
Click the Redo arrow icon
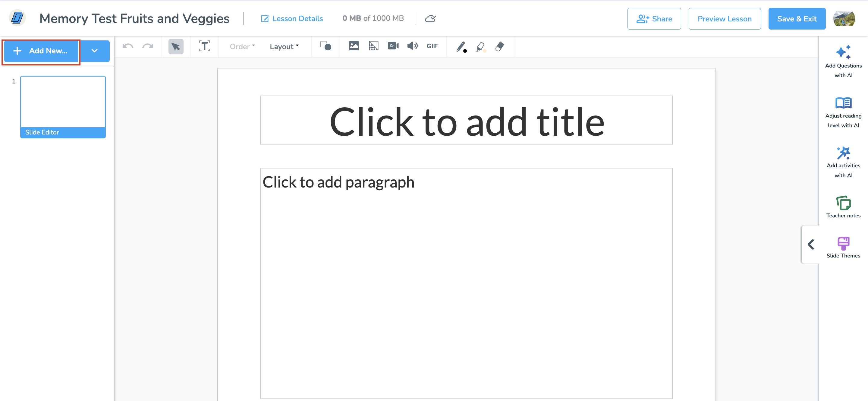coord(148,46)
